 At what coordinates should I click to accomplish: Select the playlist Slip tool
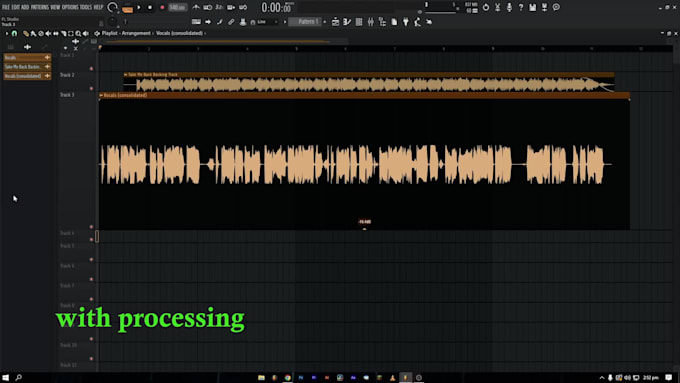point(56,33)
